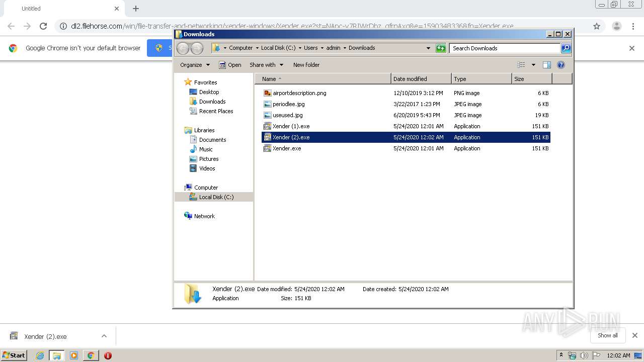Launch Internet Explorer from the taskbar
644x362 pixels.
pyautogui.click(x=40, y=355)
